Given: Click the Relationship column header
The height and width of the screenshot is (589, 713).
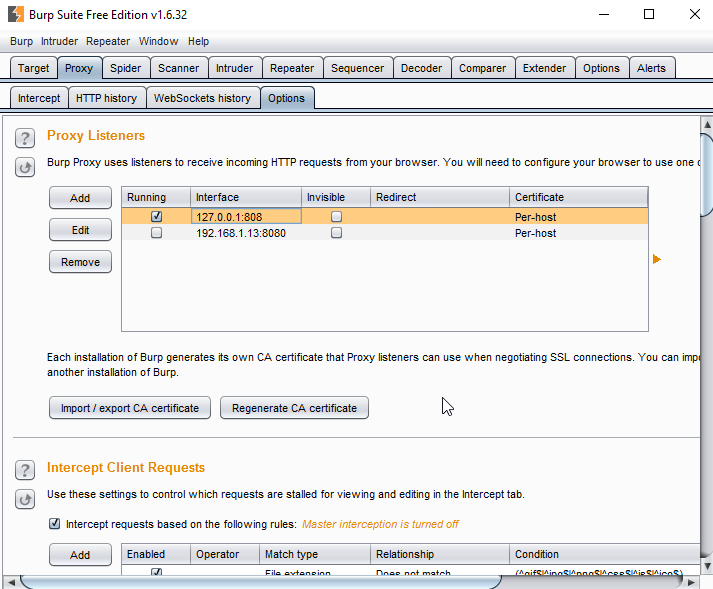Looking at the screenshot, I should click(x=440, y=554).
